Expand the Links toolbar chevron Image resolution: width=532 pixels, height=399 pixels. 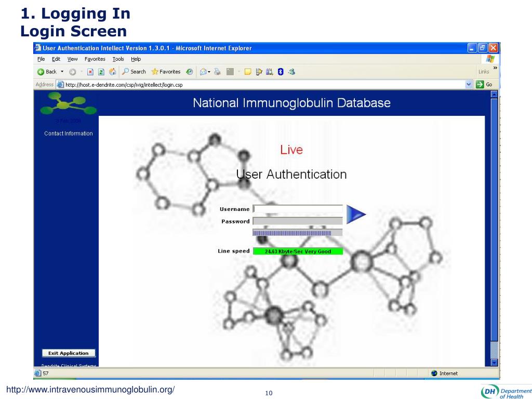coord(495,68)
